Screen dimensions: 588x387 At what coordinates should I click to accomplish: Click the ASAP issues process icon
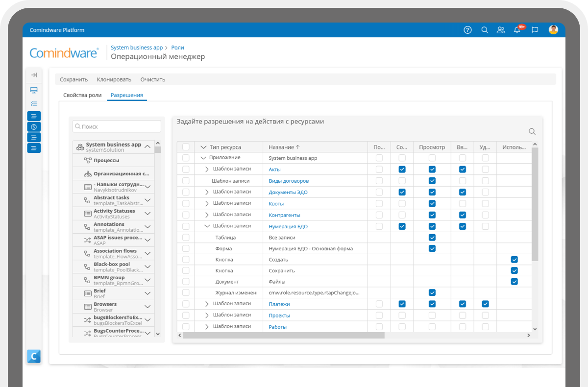tap(88, 240)
